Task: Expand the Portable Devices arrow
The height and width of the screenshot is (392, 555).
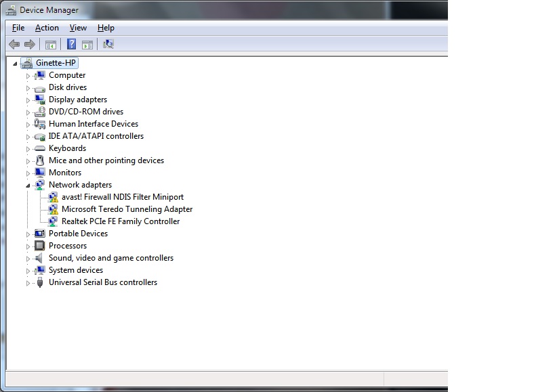Action: tap(28, 234)
